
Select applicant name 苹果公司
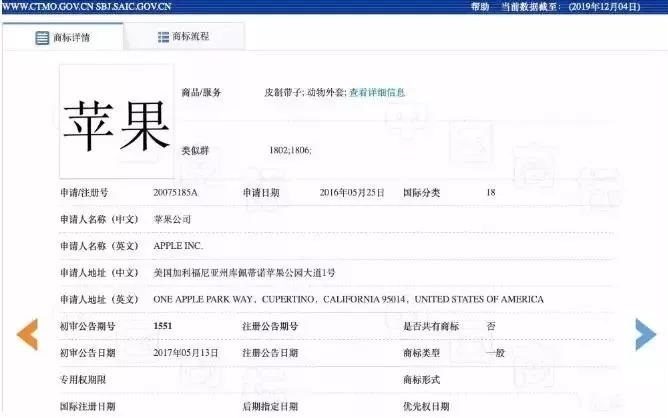click(172, 219)
